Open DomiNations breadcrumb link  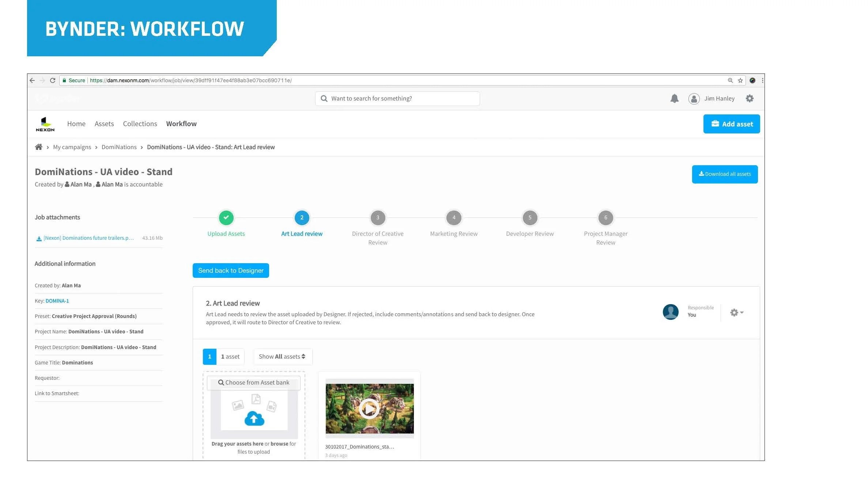(119, 147)
